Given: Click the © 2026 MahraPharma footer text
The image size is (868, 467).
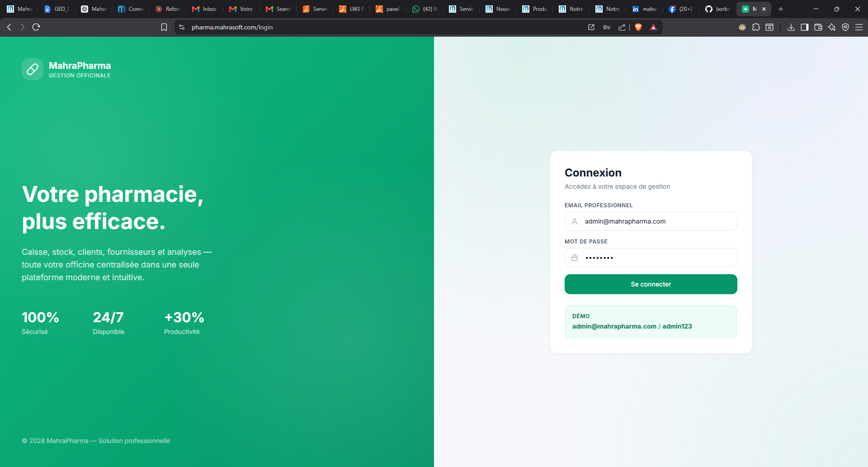Looking at the screenshot, I should 96,441.
